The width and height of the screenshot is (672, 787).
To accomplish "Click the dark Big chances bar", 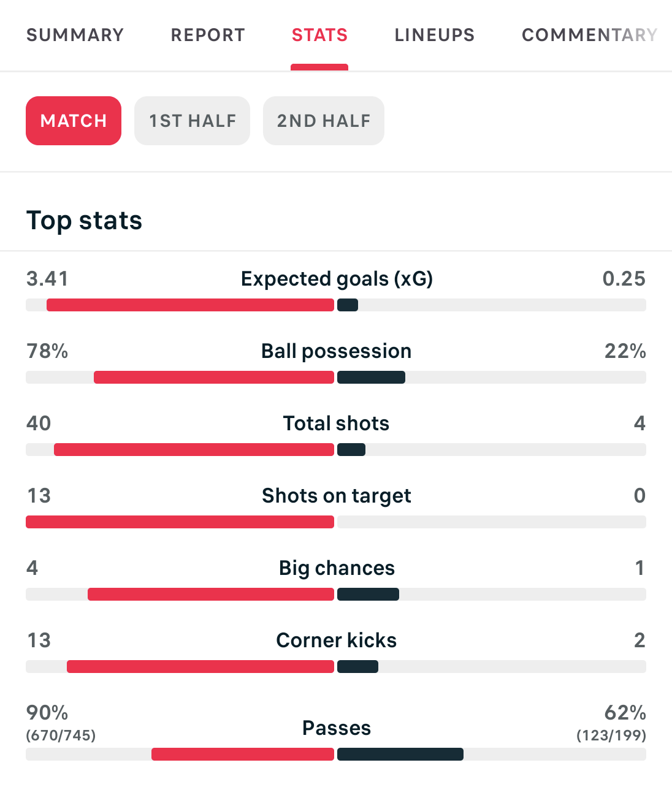I will (x=368, y=595).
